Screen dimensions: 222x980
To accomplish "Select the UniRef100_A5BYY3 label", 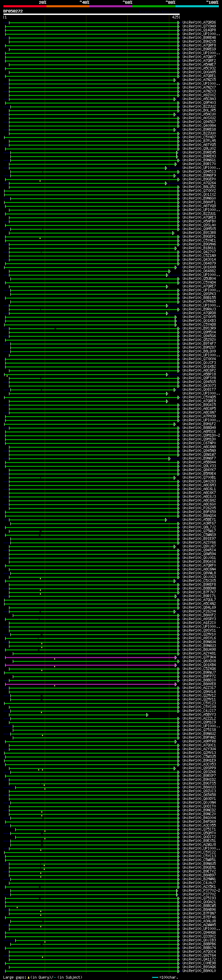I will click(x=199, y=714).
